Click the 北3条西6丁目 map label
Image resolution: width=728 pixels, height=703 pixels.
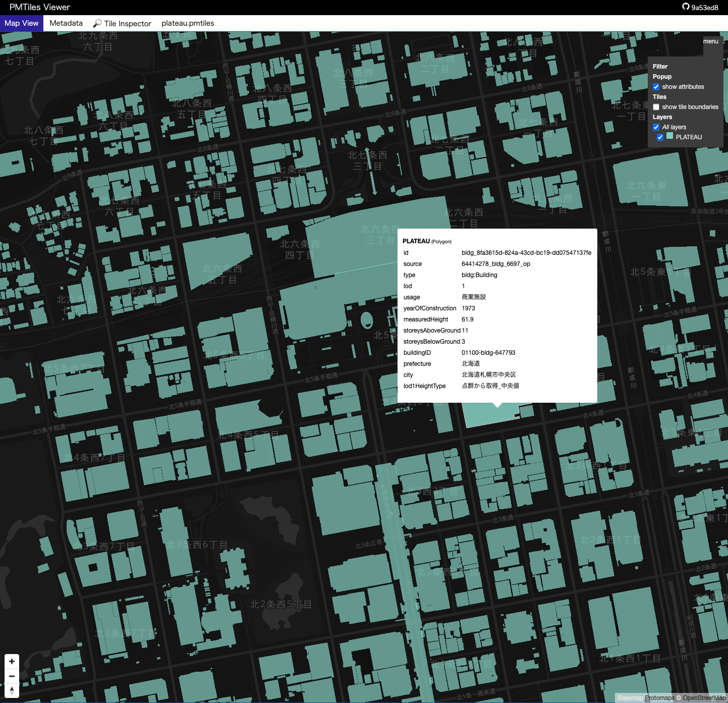pos(197,545)
